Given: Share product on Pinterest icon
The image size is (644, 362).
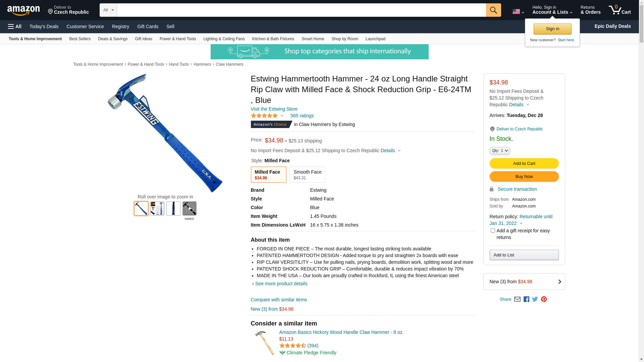Looking at the screenshot, I should (544, 299).
